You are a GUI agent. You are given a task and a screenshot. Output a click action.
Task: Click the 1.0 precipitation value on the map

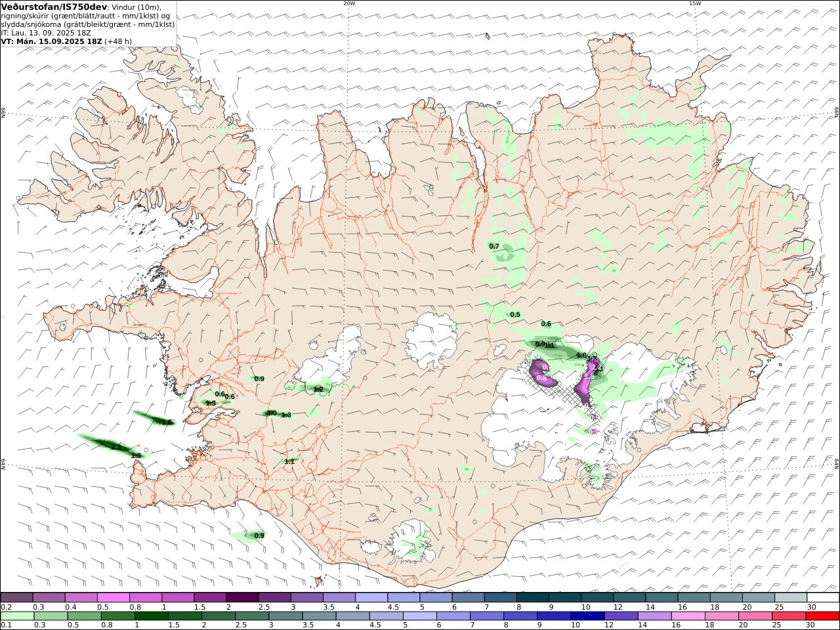(581, 356)
